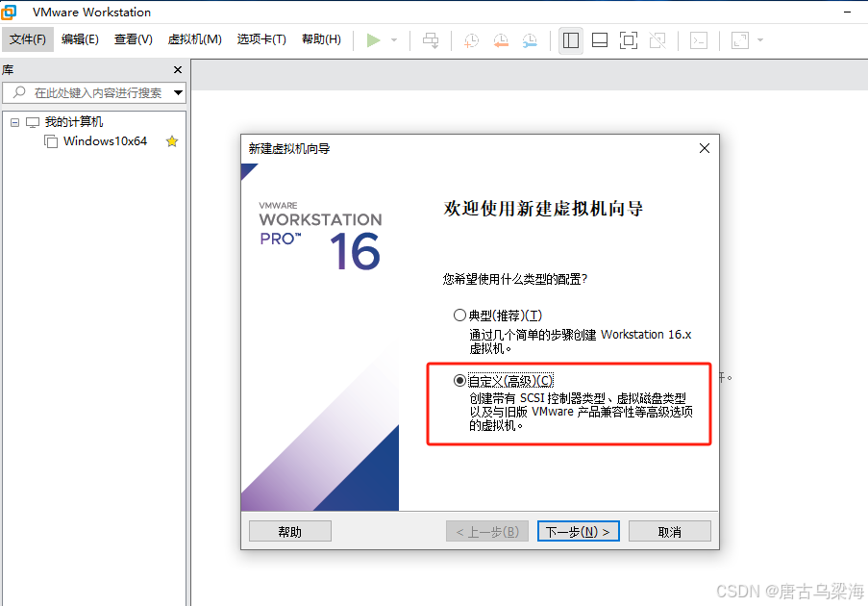This screenshot has height=606, width=868.
Task: Click the full screen mode icon
Action: (x=629, y=39)
